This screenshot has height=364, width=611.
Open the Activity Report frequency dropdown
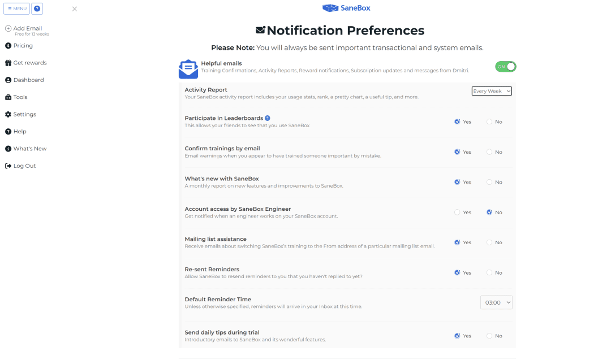pyautogui.click(x=491, y=90)
